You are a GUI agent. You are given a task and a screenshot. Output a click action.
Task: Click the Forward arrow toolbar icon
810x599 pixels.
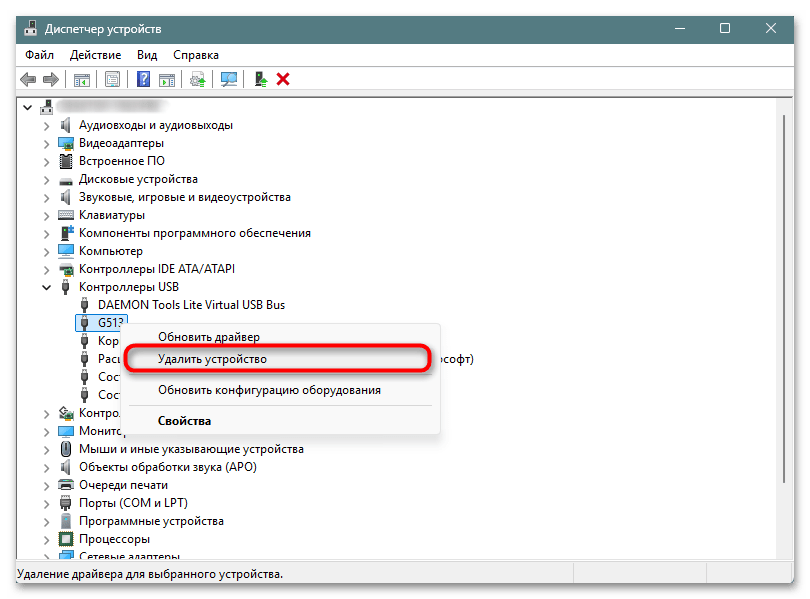click(51, 80)
